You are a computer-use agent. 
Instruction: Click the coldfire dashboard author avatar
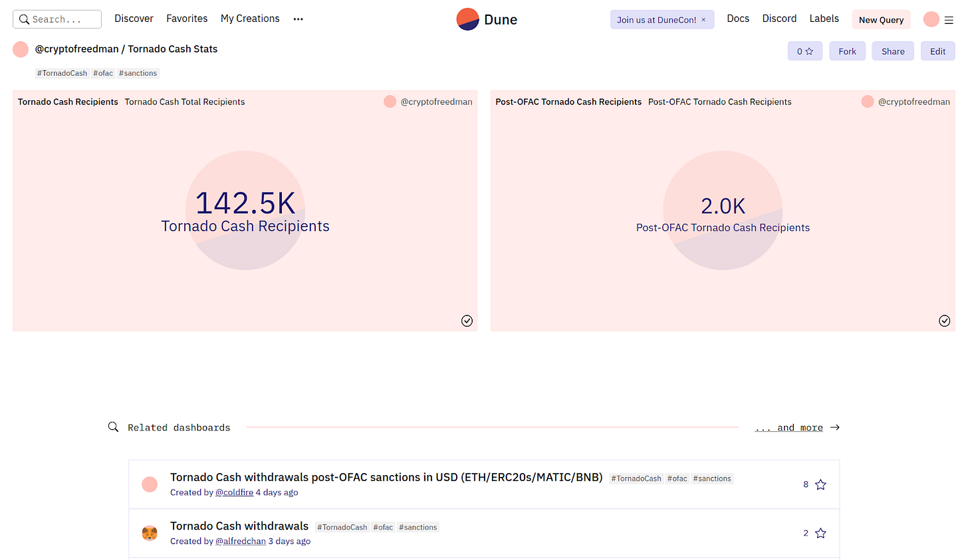150,484
